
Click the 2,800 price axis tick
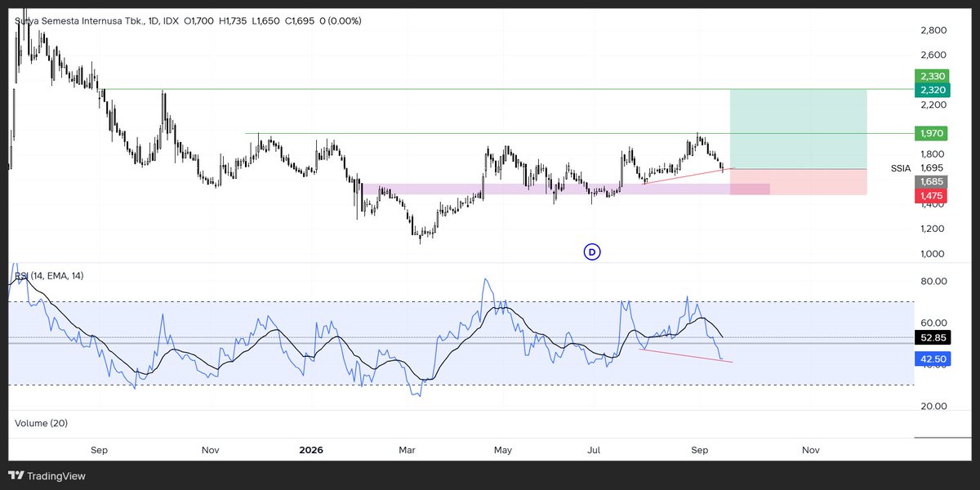pyautogui.click(x=932, y=30)
